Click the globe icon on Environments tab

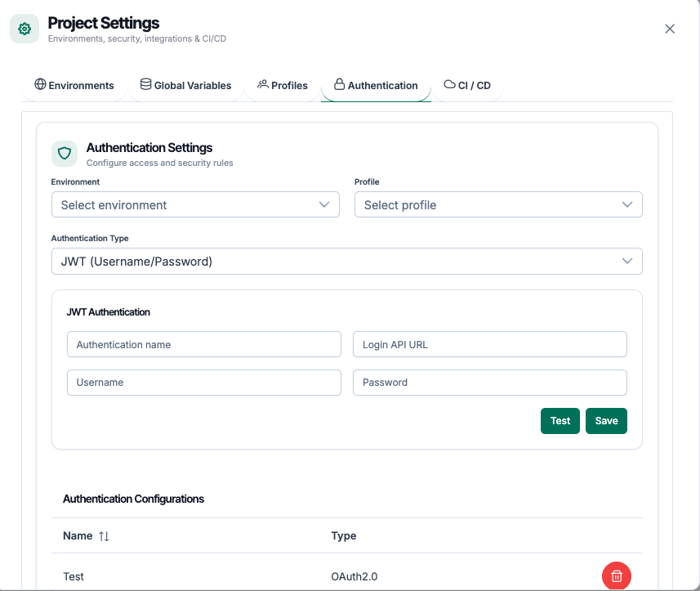pyautogui.click(x=39, y=84)
